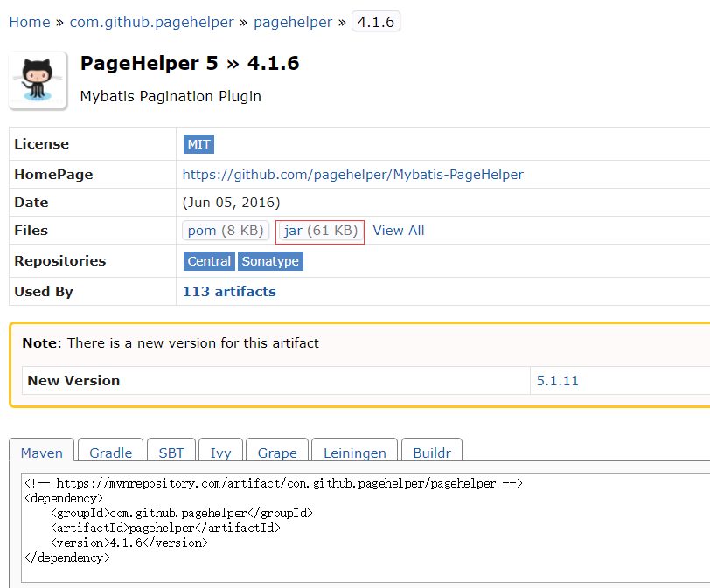Viewport: 710px width, 588px height.
Task: Click the artifactId line in snippet
Action: 165,528
